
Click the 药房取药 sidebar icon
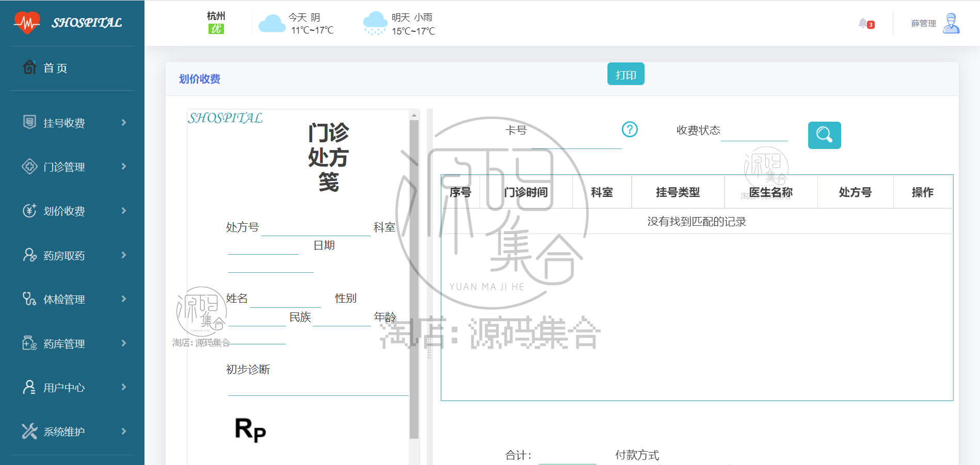point(29,255)
